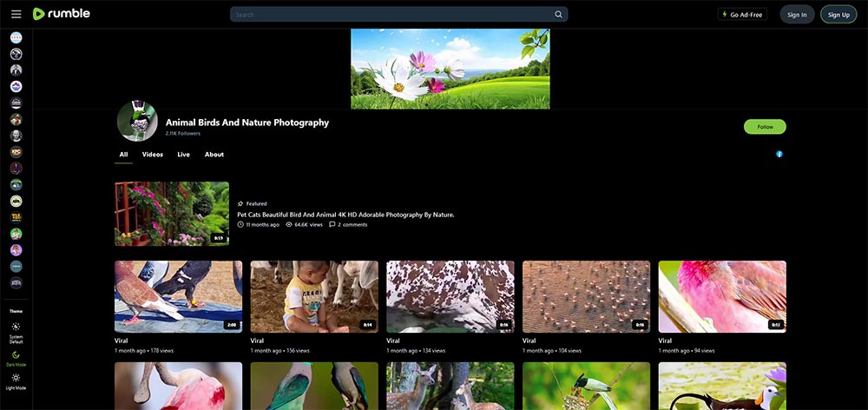The image size is (868, 410).
Task: Open the Viral title with 156 views
Action: click(257, 341)
